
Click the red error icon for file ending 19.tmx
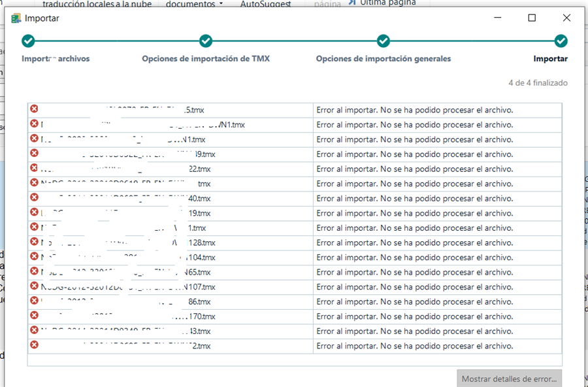[x=34, y=212]
